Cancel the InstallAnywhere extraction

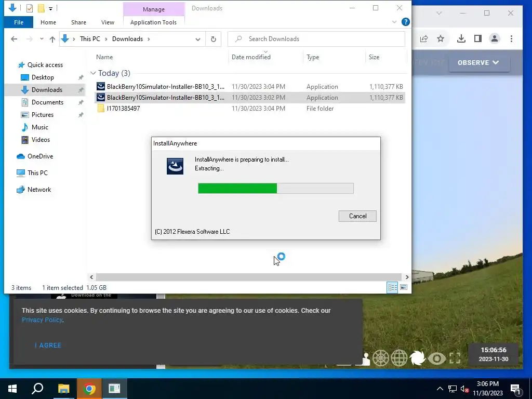coord(357,216)
